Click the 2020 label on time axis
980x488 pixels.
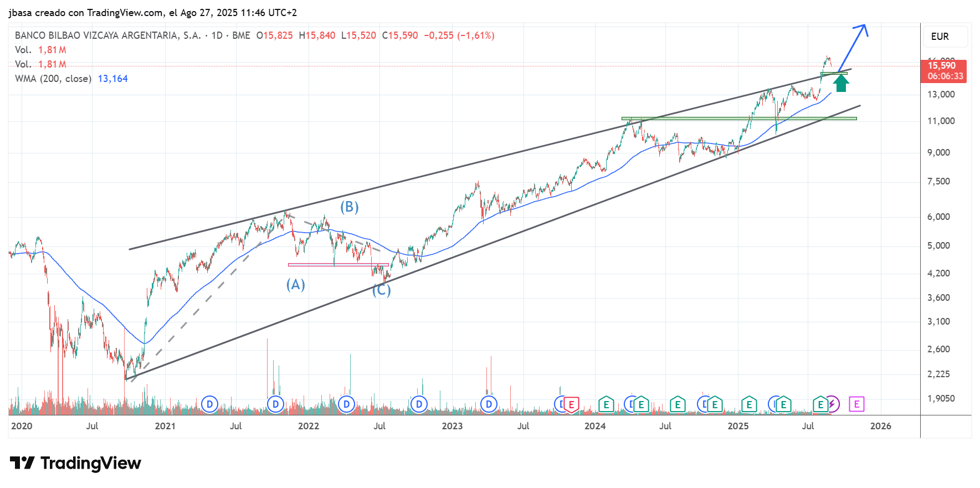pos(22,426)
